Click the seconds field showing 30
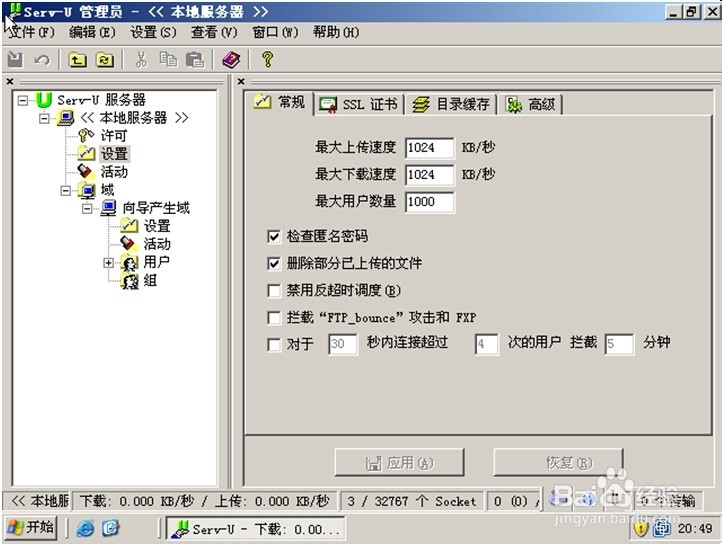Viewport: 722px width, 544px height. (343, 344)
